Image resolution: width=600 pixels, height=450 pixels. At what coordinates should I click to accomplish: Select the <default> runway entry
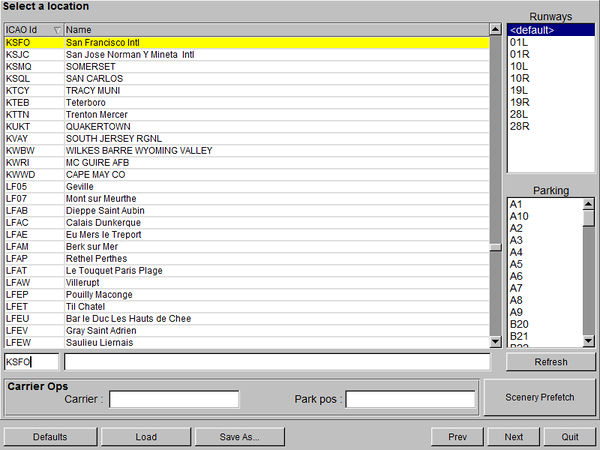pos(532,30)
